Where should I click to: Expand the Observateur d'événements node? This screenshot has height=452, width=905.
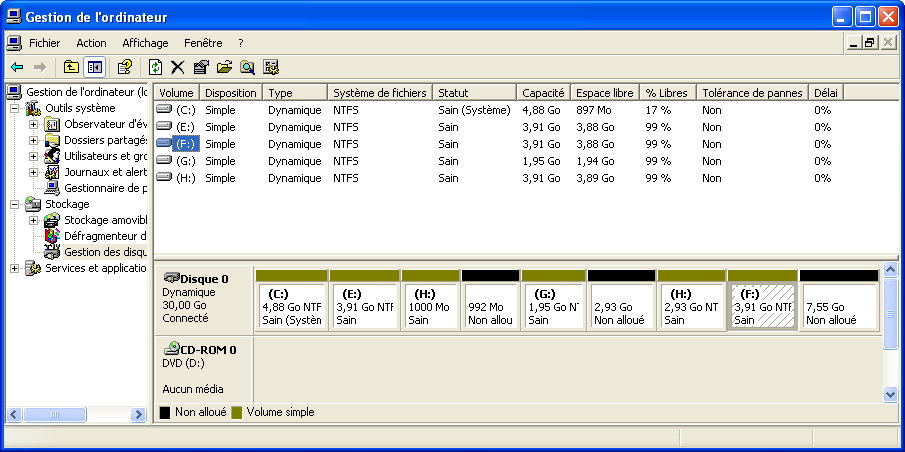(x=33, y=124)
